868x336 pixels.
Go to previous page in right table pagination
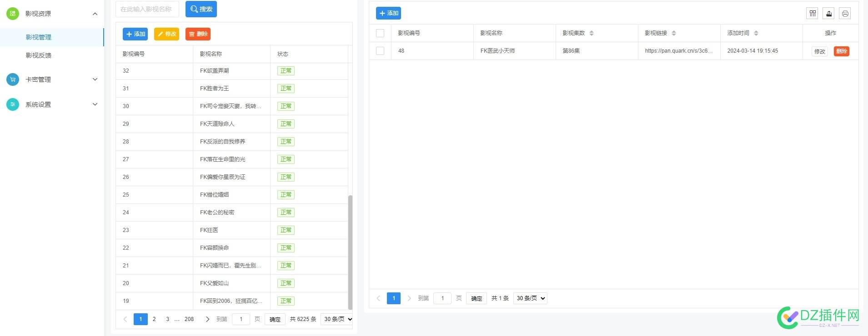point(378,298)
